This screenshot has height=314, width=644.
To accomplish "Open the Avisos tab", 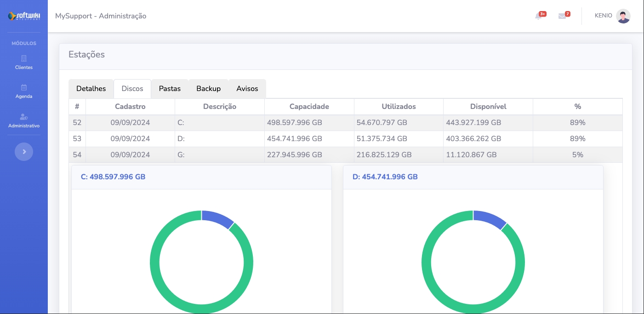I will 247,89.
